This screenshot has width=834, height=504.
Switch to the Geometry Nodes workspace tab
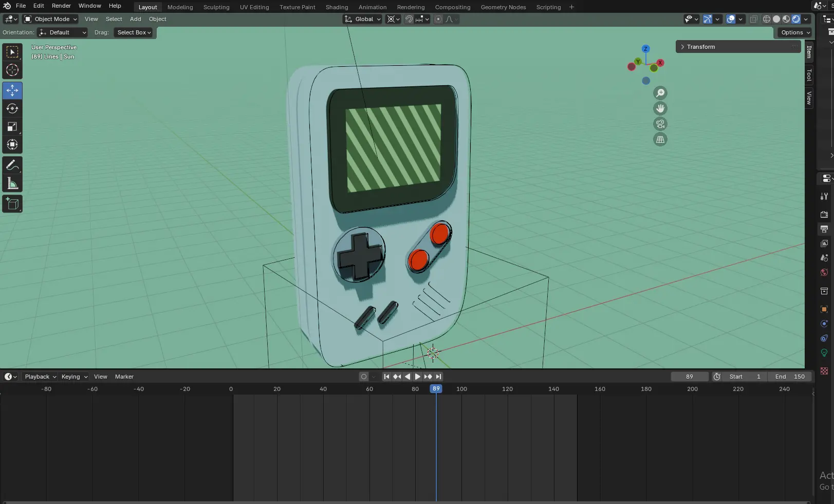pyautogui.click(x=503, y=7)
